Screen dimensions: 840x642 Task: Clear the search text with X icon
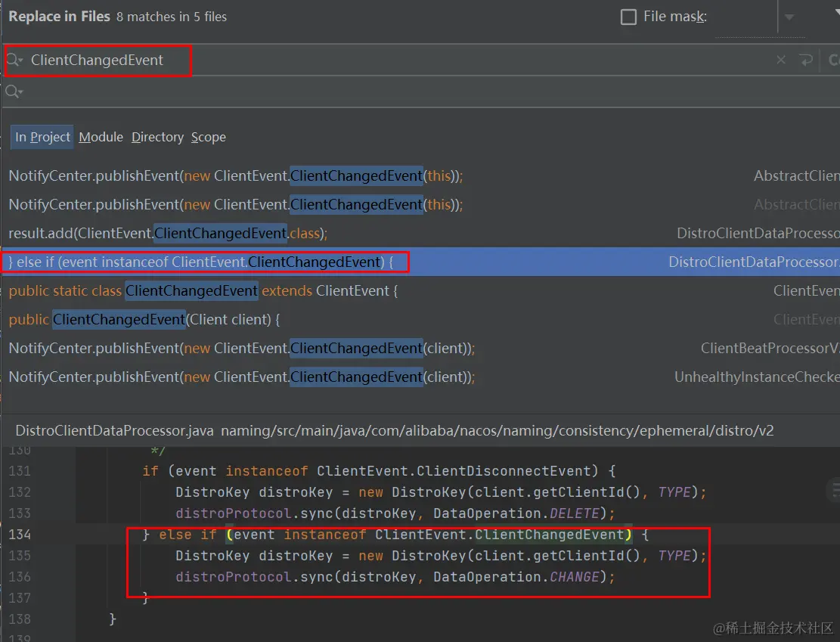tap(781, 60)
